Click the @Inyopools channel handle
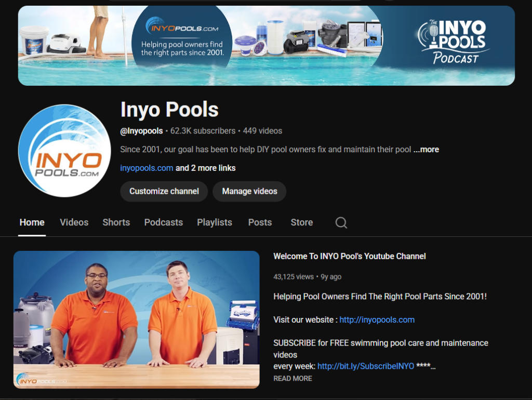The image size is (532, 400). [141, 131]
